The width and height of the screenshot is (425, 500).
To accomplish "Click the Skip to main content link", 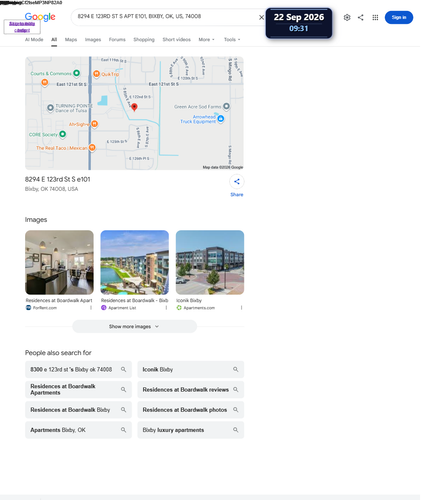I will coord(22,27).
